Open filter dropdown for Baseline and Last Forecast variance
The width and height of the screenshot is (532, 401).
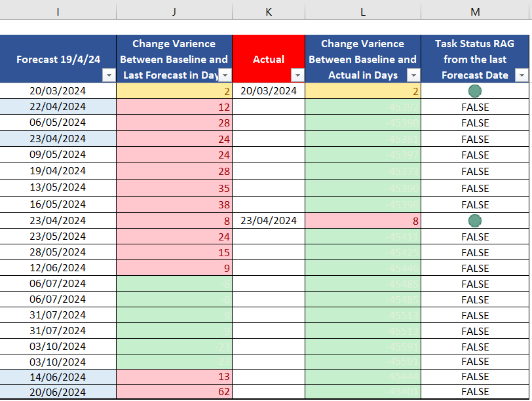click(x=225, y=75)
